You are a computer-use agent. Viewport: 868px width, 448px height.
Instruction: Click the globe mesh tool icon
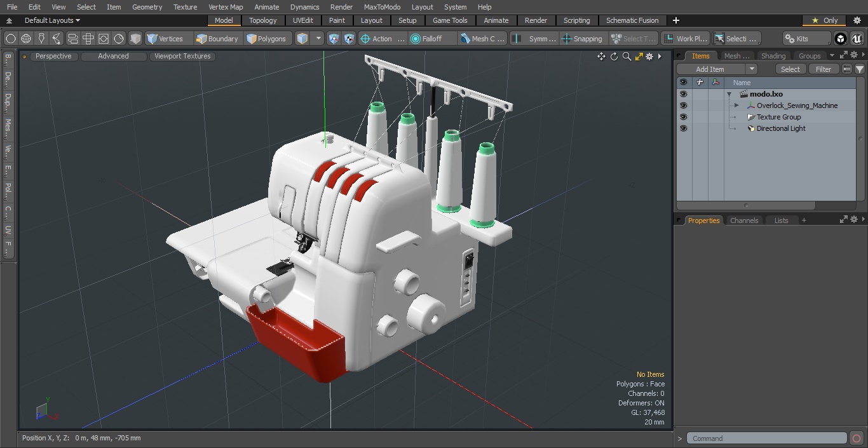coord(26,39)
